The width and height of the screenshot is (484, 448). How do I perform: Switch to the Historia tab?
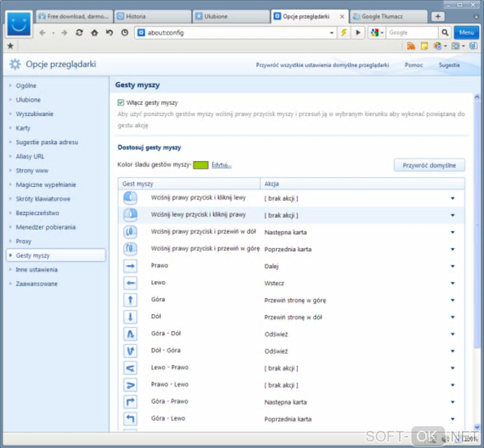click(153, 16)
